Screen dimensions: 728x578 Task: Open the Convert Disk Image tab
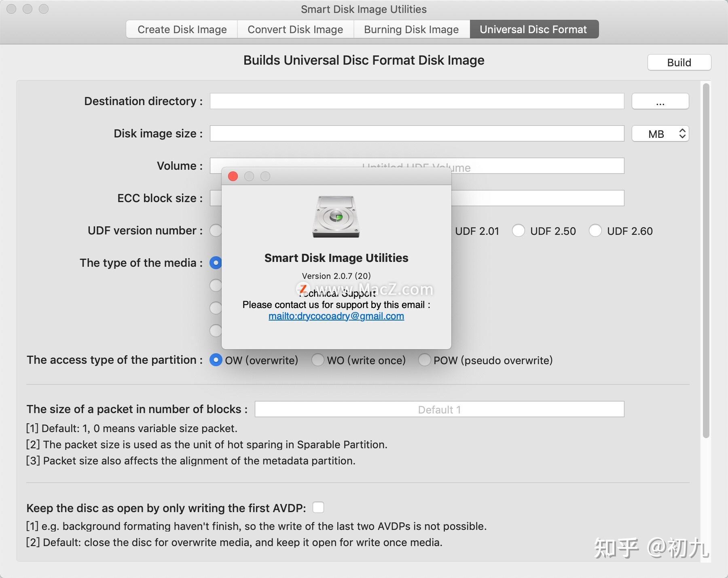click(295, 29)
